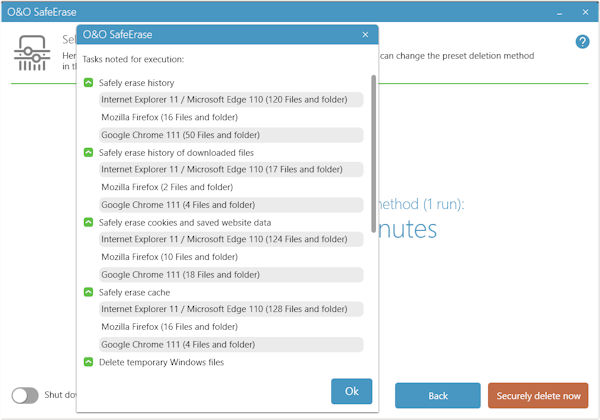600x420 pixels.
Task: Click Securely delete now button
Action: [x=538, y=396]
